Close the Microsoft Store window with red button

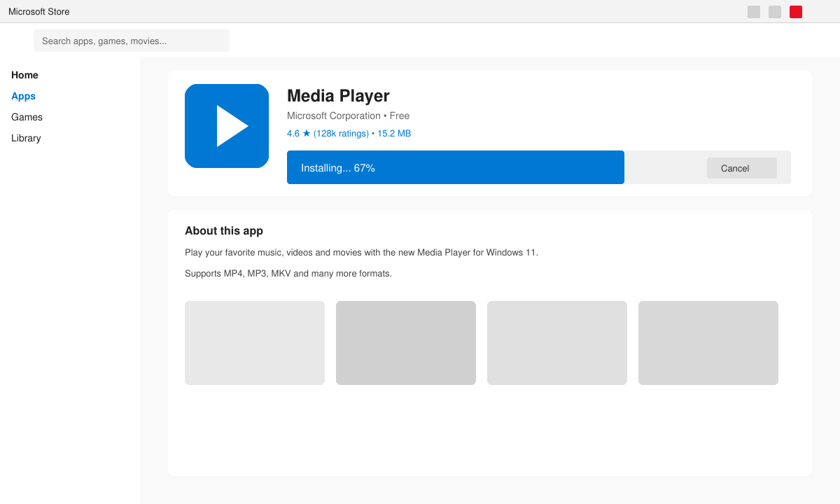[796, 12]
